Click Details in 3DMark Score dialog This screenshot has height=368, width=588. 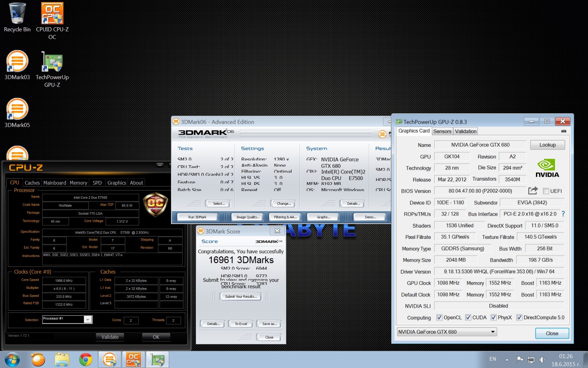(x=213, y=324)
